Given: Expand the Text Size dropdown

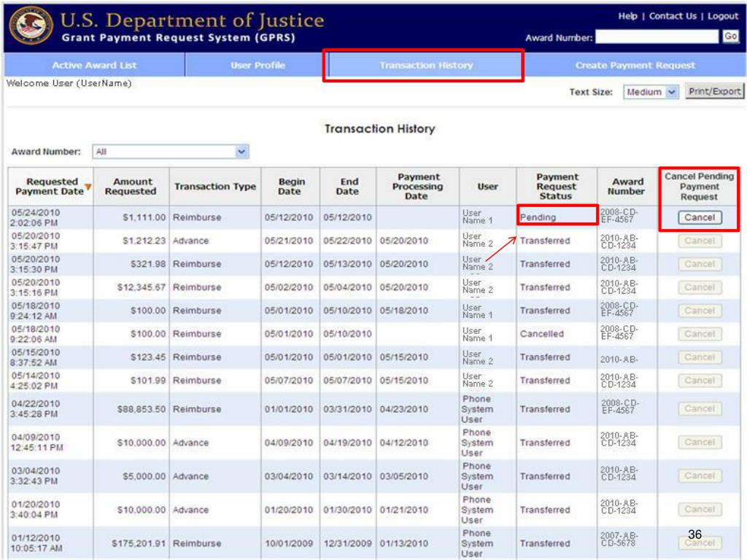Looking at the screenshot, I should coord(650,93).
